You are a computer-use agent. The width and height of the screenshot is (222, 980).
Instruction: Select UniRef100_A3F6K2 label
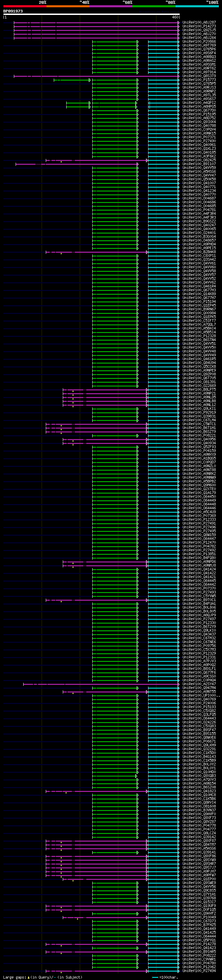coord(199,157)
